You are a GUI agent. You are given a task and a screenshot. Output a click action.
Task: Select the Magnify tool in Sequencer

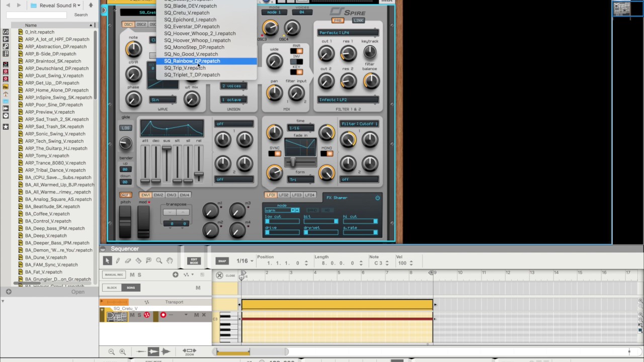click(x=159, y=260)
